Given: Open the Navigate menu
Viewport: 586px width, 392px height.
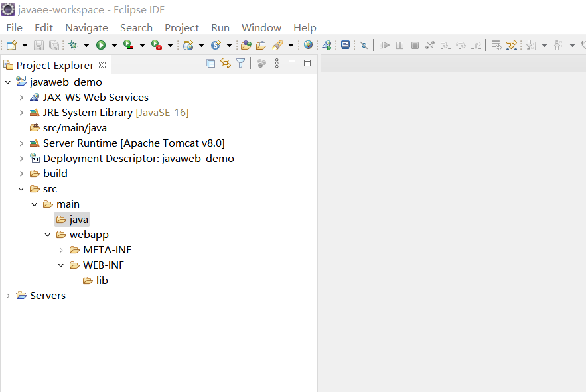Looking at the screenshot, I should tap(86, 28).
